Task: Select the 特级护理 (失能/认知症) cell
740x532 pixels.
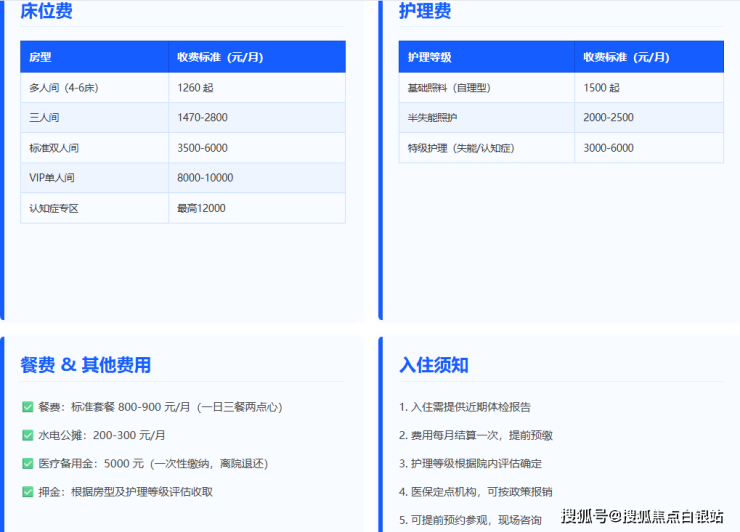Action: pyautogui.click(x=487, y=148)
